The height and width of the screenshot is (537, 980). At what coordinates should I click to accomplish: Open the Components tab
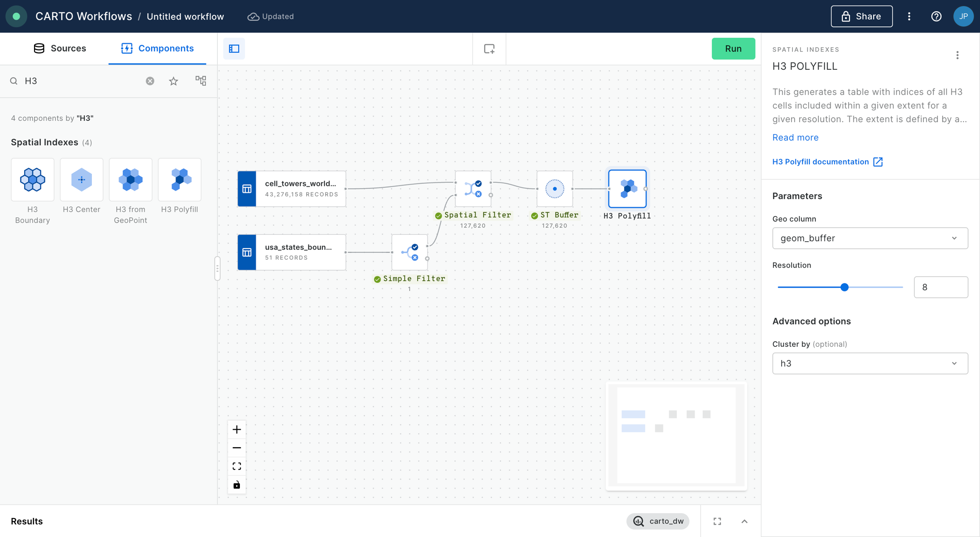click(157, 49)
